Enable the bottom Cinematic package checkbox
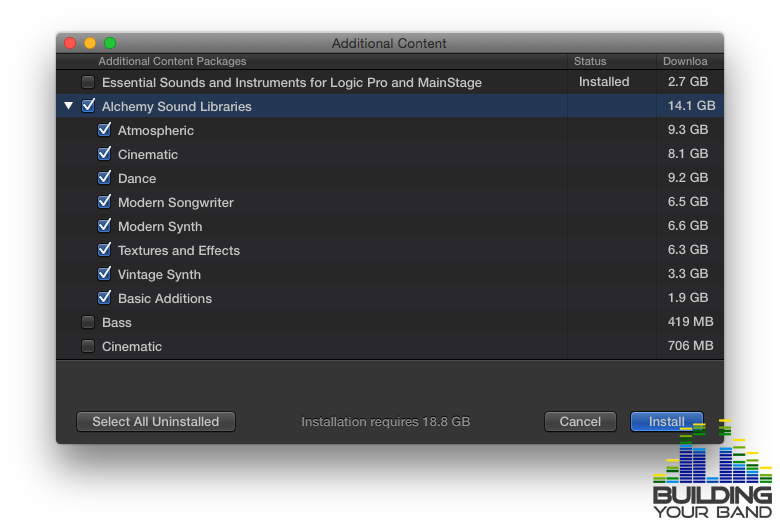Screen dimensions: 780x524 tap(88, 346)
